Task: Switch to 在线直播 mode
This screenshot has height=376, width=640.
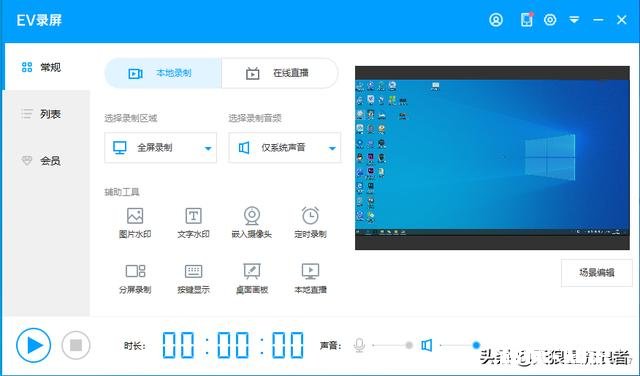Action: click(x=280, y=73)
